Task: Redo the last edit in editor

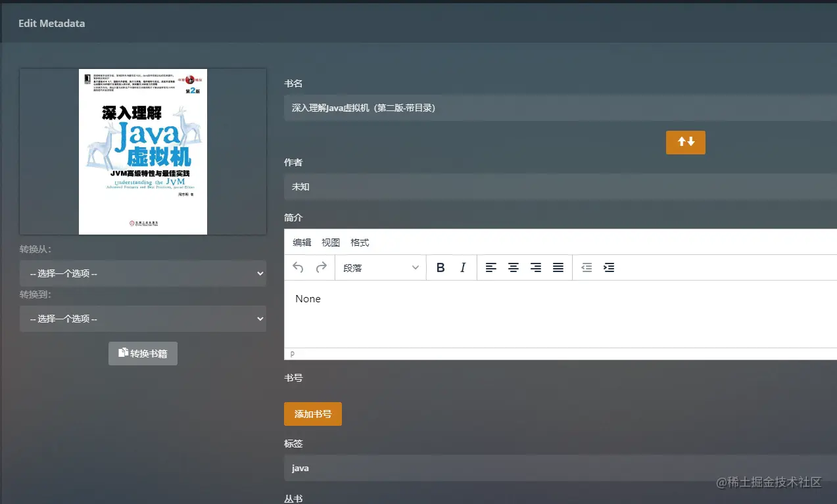Action: (x=322, y=267)
